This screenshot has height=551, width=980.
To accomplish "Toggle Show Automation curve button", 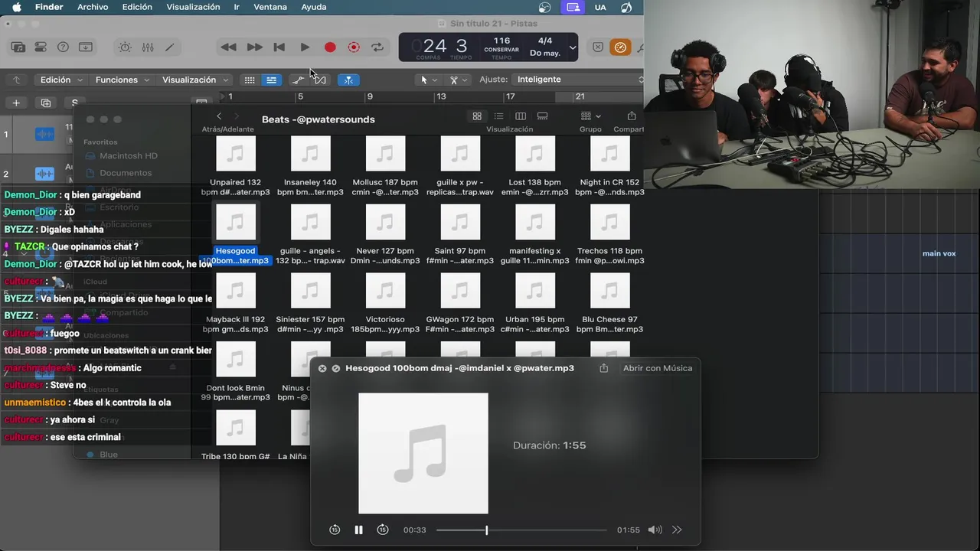I will [299, 80].
